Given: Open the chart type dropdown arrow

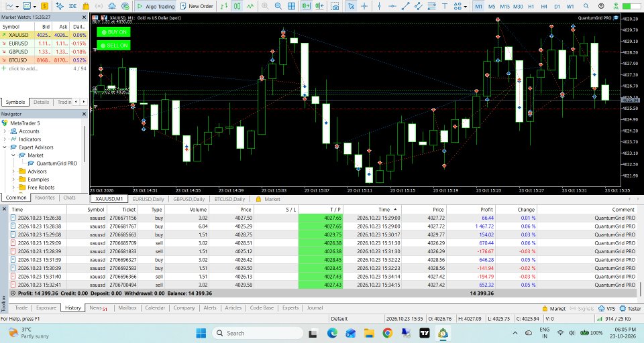Looking at the screenshot, I should tap(17, 7).
